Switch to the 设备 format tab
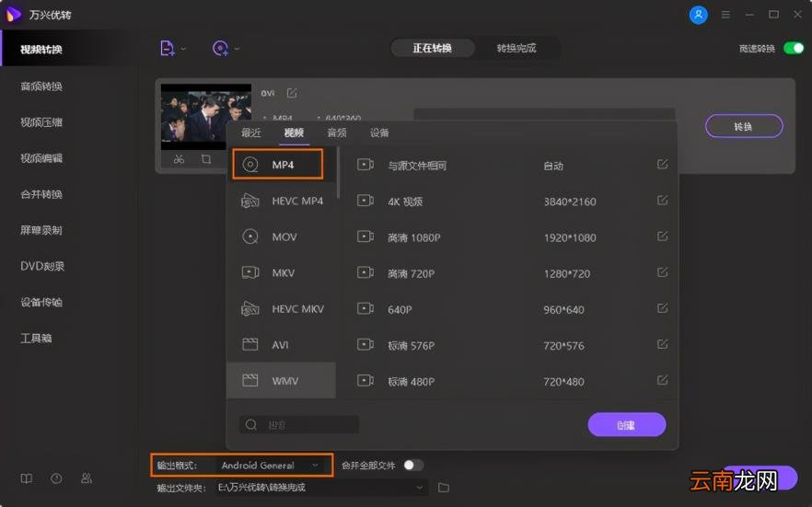Screen dimensions: 812x507 pos(379,133)
